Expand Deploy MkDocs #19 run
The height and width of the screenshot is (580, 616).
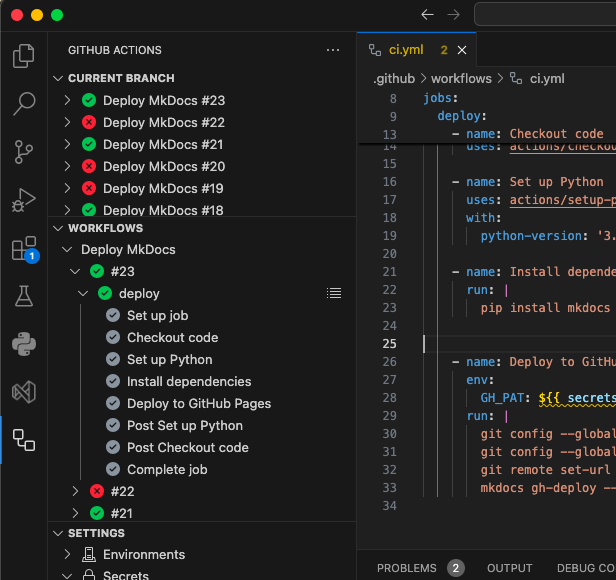pyautogui.click(x=67, y=189)
